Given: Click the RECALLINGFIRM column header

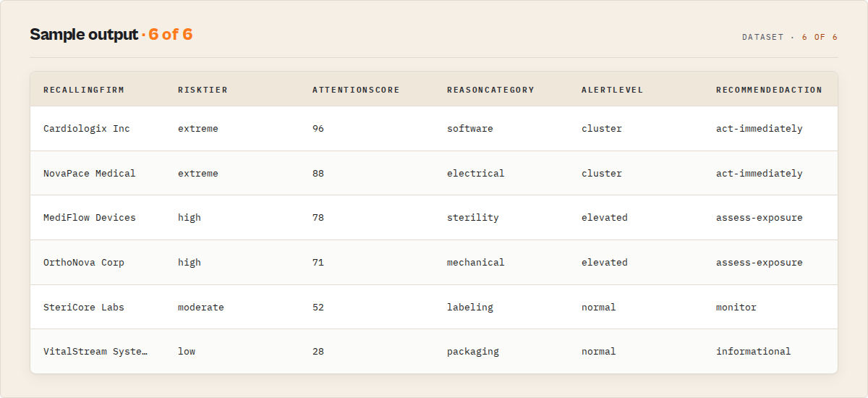Looking at the screenshot, I should (x=84, y=90).
